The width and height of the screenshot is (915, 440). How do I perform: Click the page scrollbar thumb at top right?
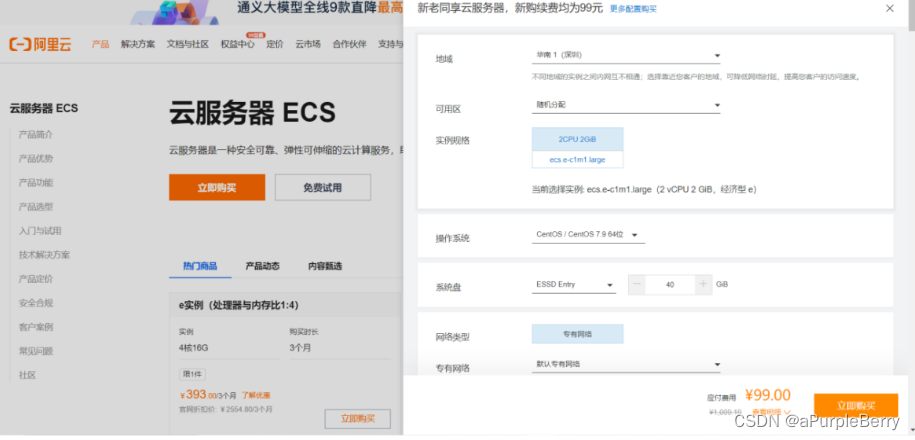point(911,15)
